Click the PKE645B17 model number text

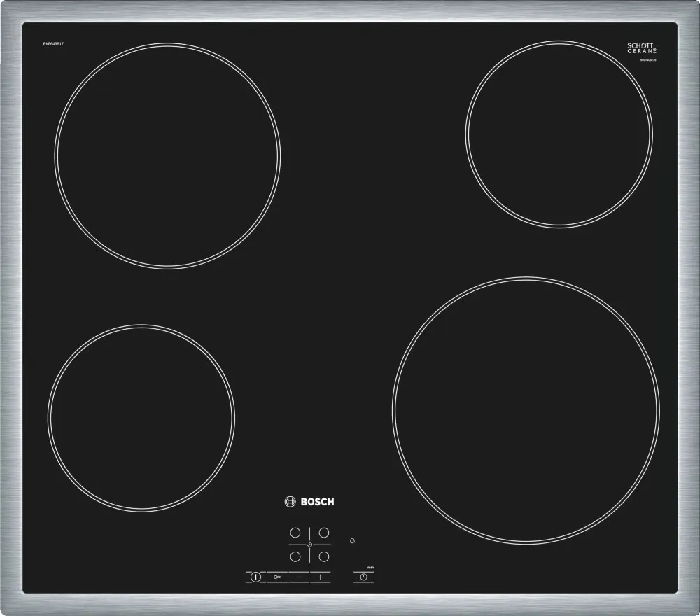[53, 45]
